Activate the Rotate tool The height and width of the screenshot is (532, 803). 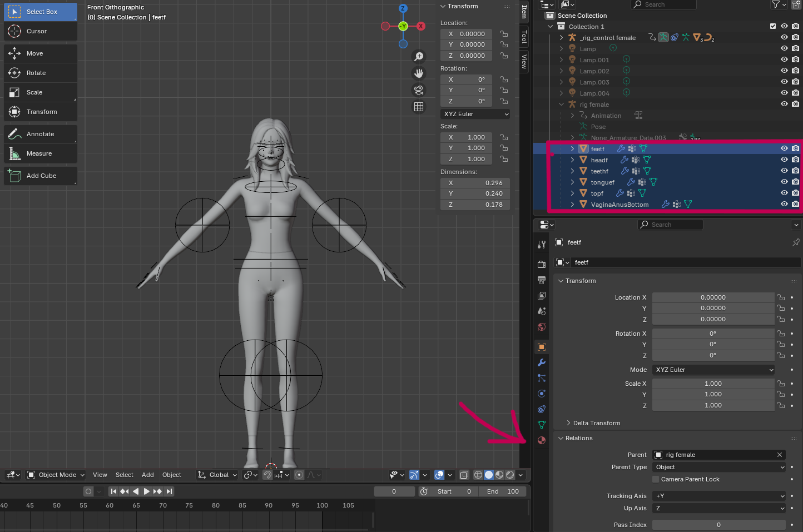point(41,73)
